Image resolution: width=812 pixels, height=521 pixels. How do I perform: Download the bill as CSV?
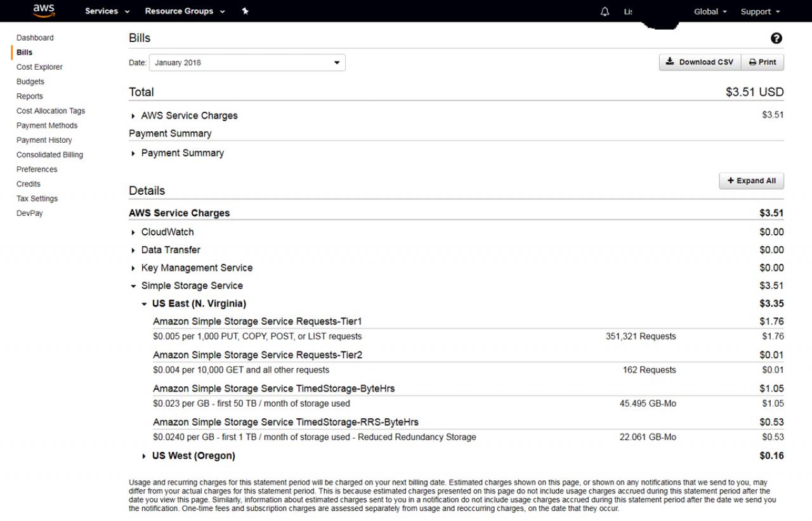(700, 62)
